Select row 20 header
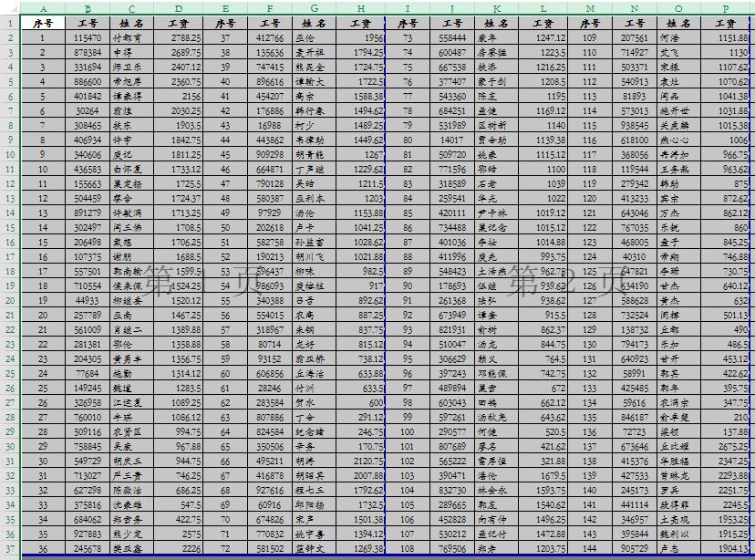Image resolution: width=755 pixels, height=560 pixels. click(9, 301)
